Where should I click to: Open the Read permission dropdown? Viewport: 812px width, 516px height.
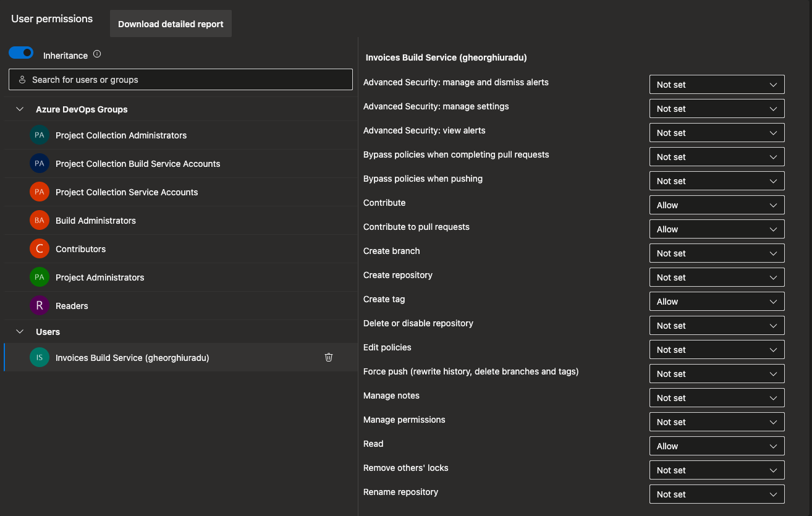coord(717,446)
